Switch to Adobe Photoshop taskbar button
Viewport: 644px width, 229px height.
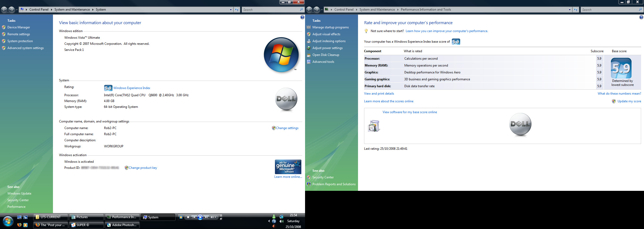(x=122, y=225)
